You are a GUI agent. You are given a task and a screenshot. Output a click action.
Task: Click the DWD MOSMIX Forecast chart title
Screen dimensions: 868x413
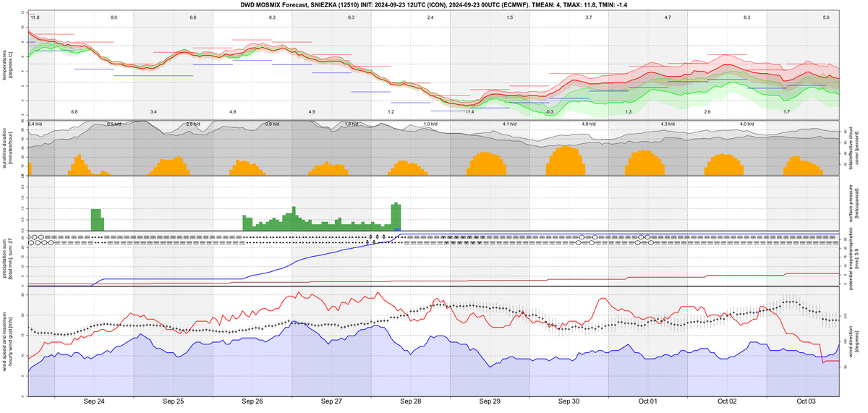tap(434, 4)
